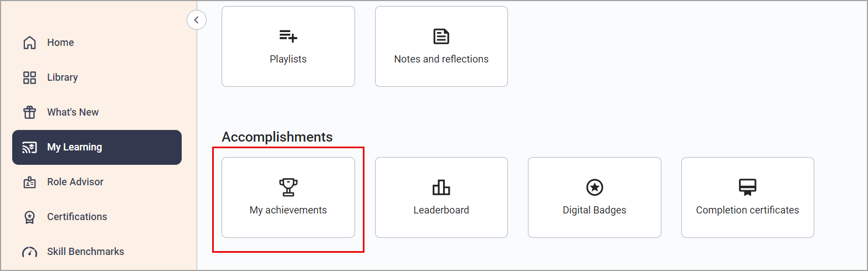Open the Completion certificates card
This screenshot has height=271, width=868.
pos(747,197)
